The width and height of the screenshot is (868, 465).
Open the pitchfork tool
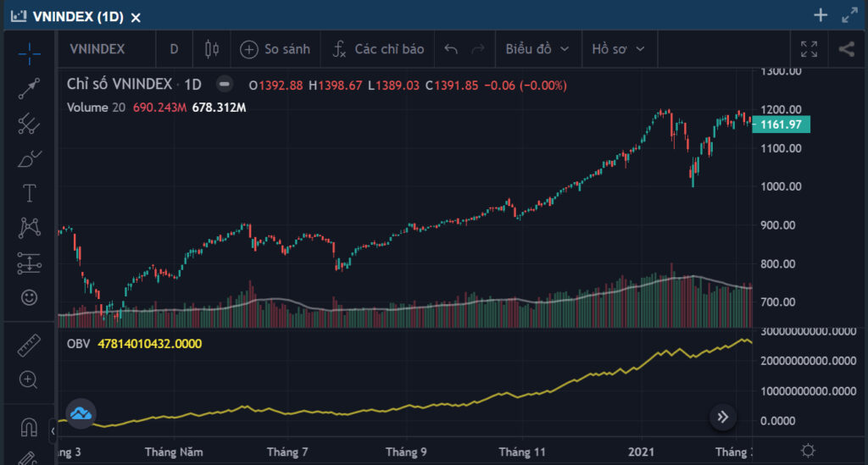[x=29, y=124]
